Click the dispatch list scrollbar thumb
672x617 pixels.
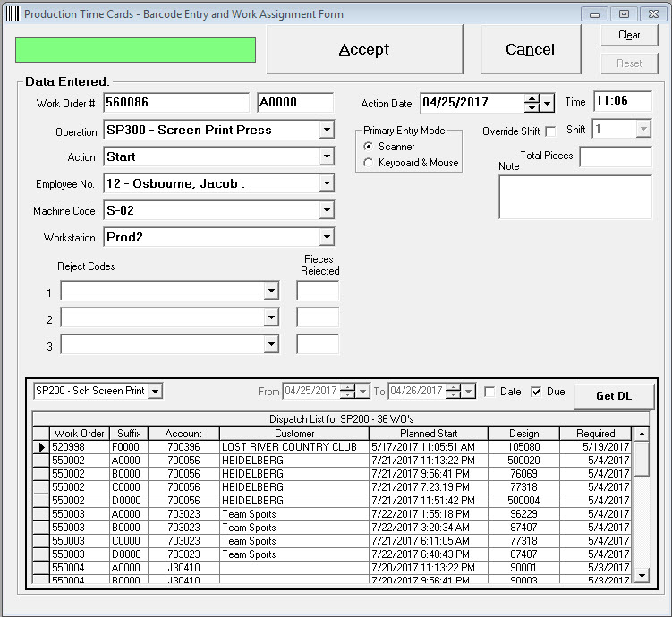click(x=642, y=459)
